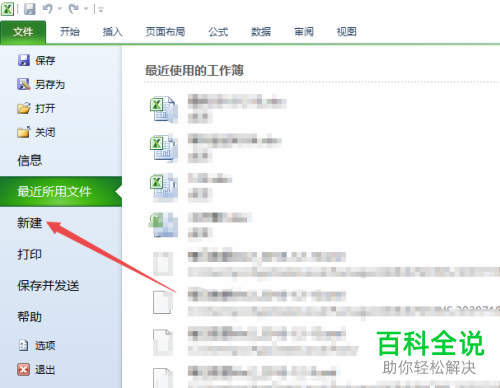Click the Undo arrow in Quick Access Toolbar
The image size is (500, 388).
48,9
